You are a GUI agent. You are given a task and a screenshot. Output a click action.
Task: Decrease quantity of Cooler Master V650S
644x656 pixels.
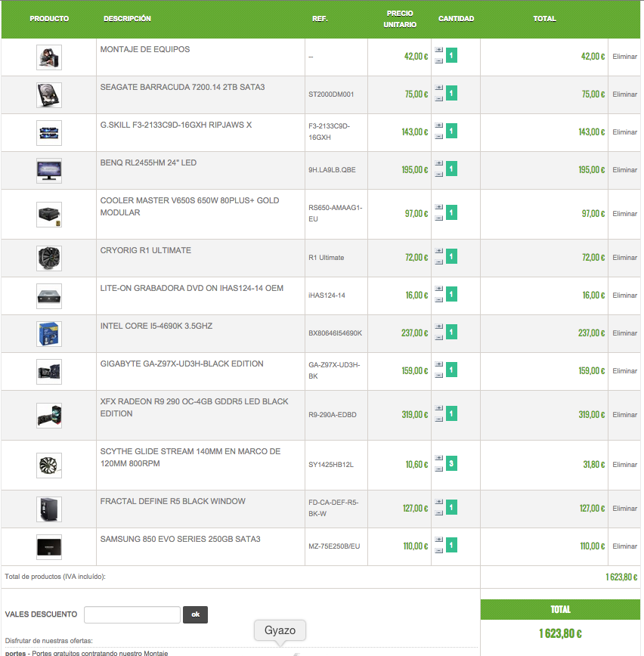438,218
